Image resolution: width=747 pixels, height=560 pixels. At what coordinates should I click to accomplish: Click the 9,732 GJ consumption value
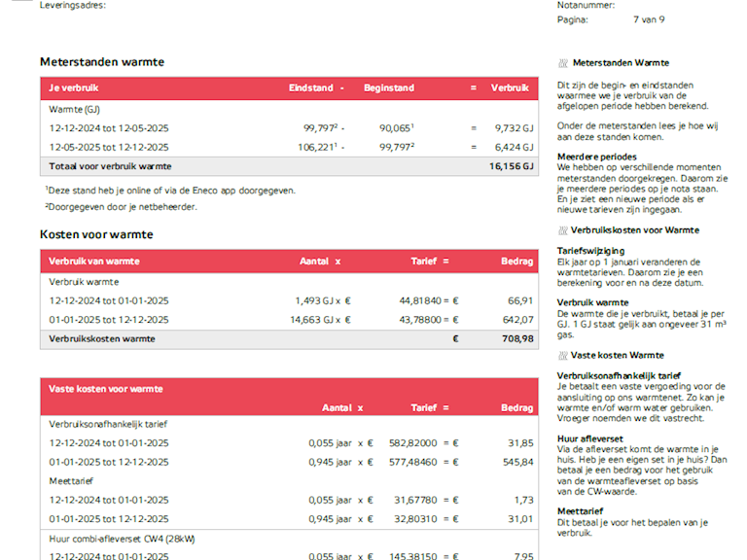(514, 127)
